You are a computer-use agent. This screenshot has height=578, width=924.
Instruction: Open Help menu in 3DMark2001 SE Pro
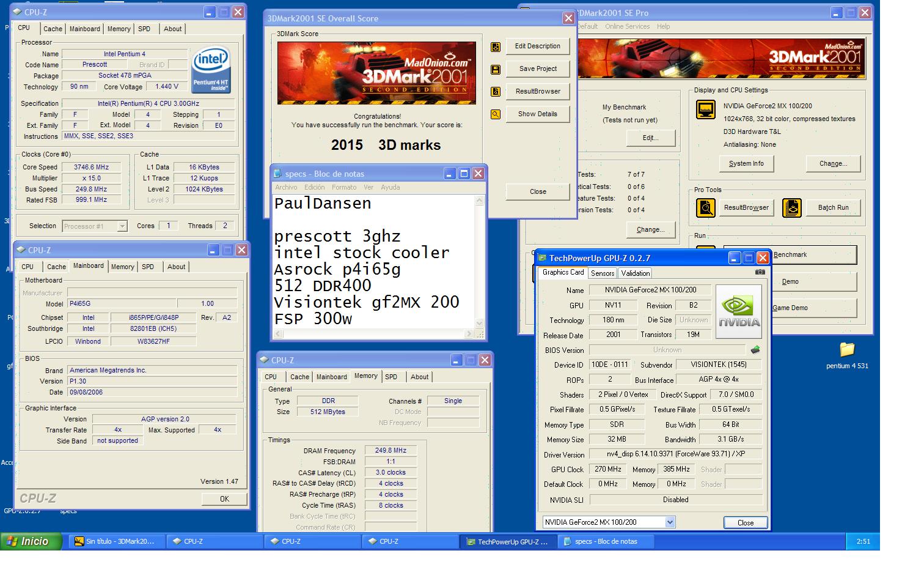[x=663, y=26]
